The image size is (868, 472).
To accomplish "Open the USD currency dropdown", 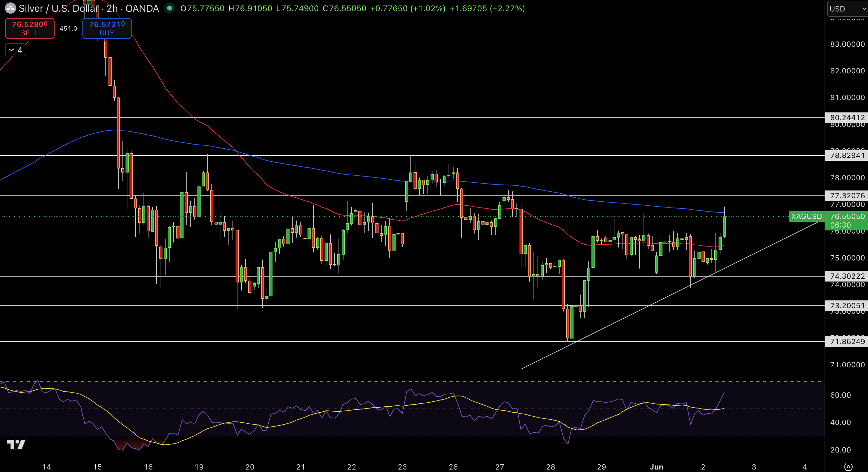I will point(848,9).
